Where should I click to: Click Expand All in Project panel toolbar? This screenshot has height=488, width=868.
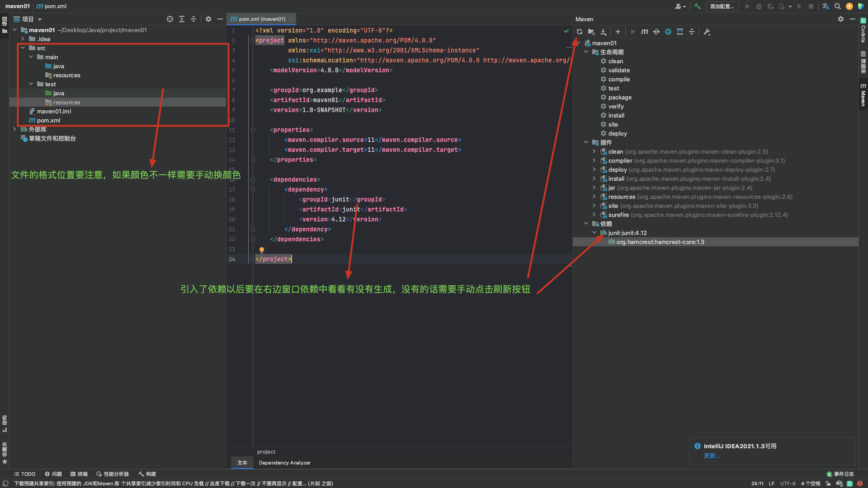(182, 19)
